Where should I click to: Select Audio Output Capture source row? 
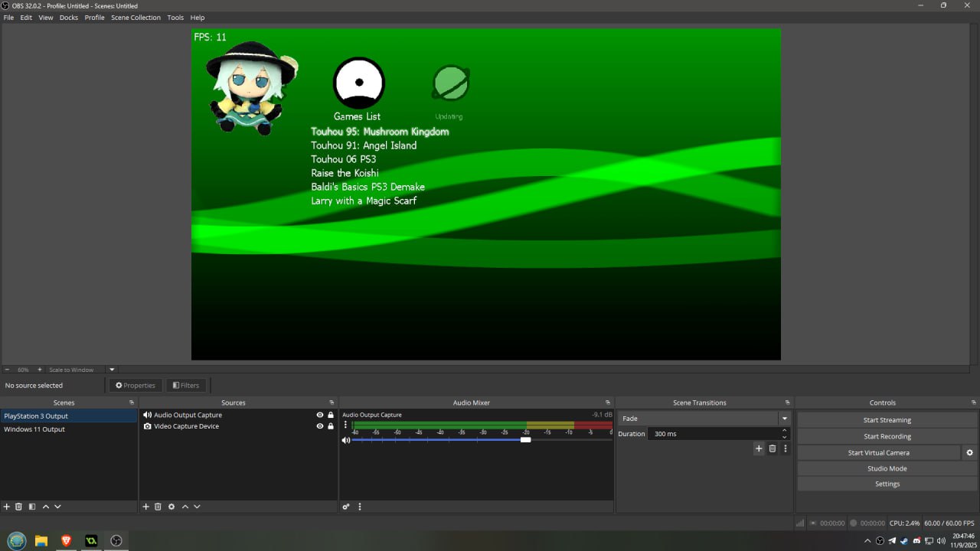point(238,415)
